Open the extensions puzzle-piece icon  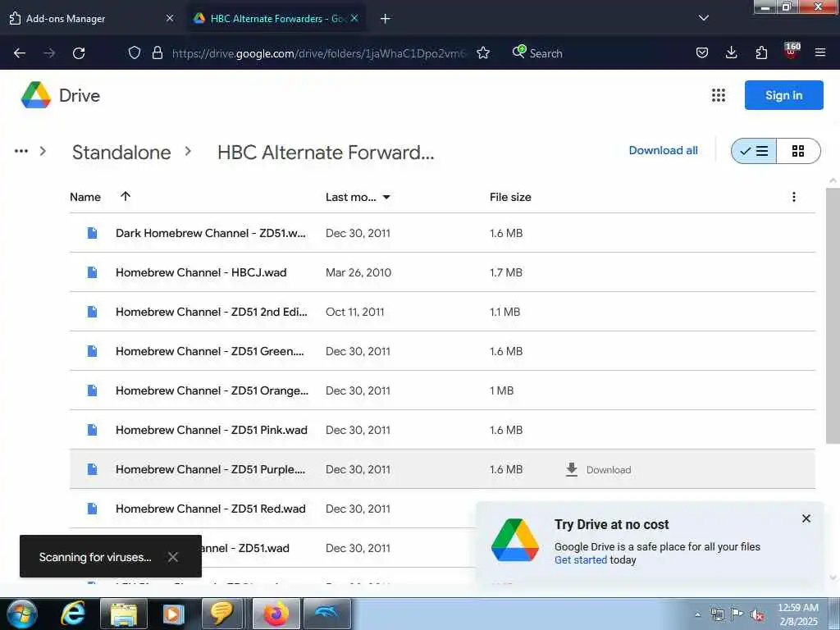761,52
